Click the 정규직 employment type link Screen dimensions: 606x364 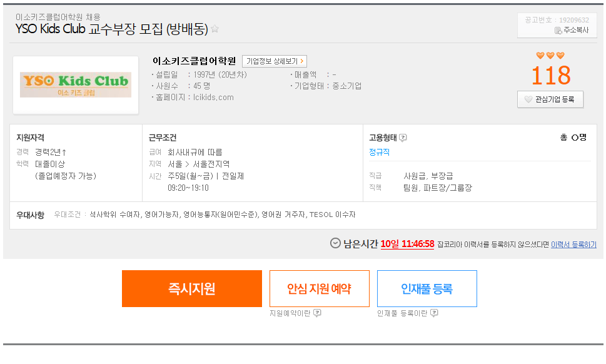379,152
